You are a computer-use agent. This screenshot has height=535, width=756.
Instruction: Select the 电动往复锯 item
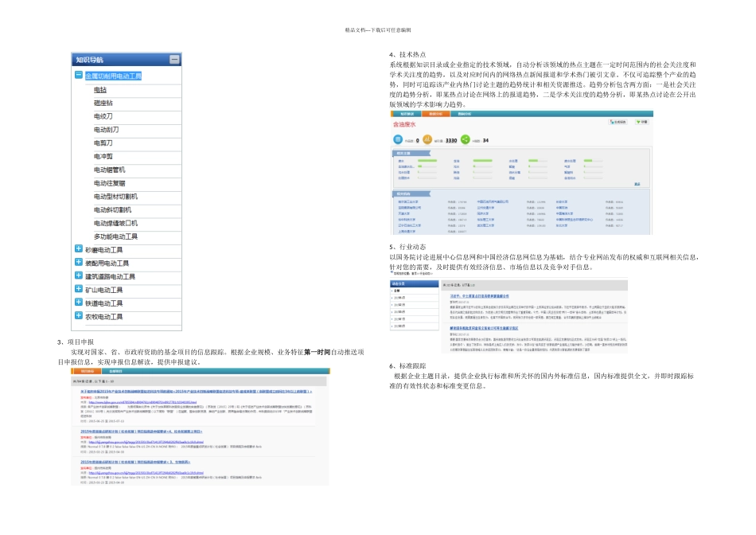coord(110,183)
